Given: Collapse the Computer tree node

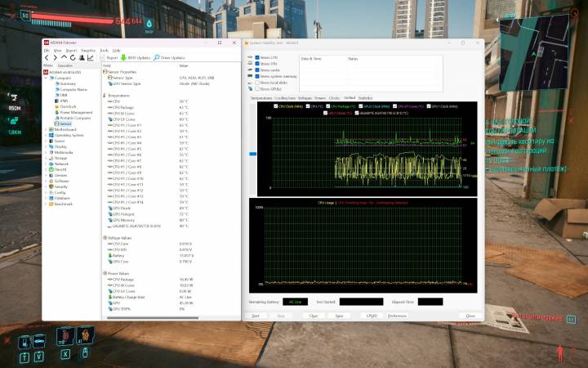Looking at the screenshot, I should [46, 79].
